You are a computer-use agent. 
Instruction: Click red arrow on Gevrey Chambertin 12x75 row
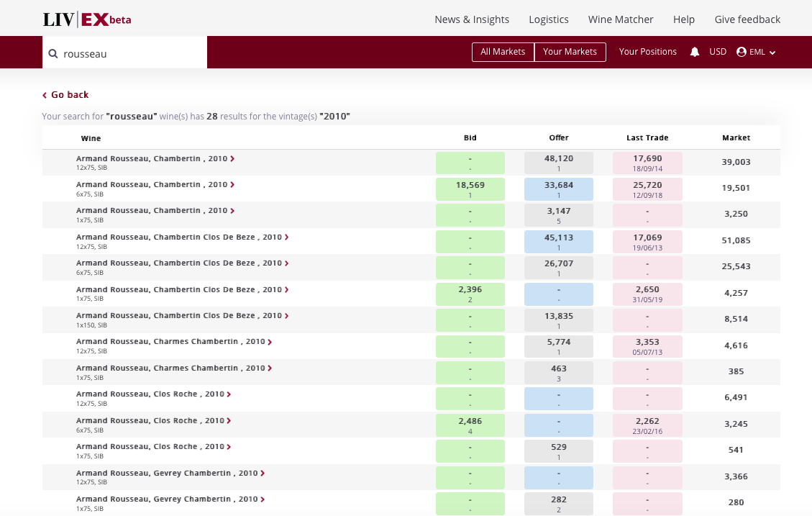tap(263, 473)
